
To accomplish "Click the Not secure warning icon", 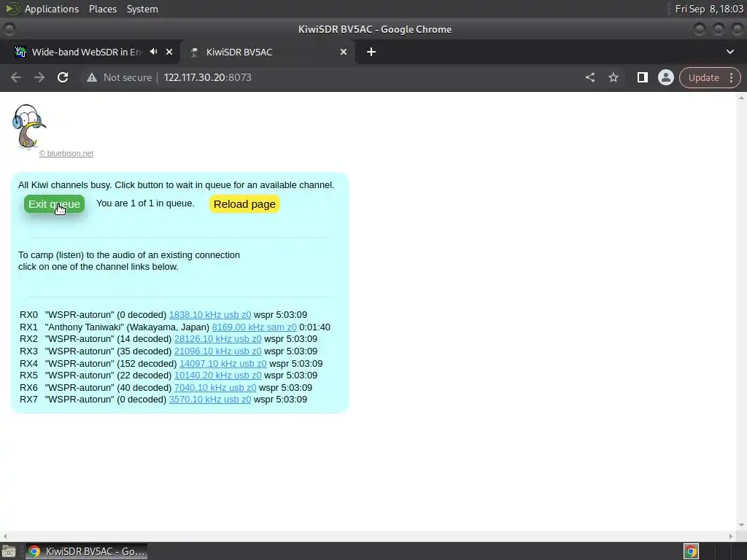I will tap(92, 77).
